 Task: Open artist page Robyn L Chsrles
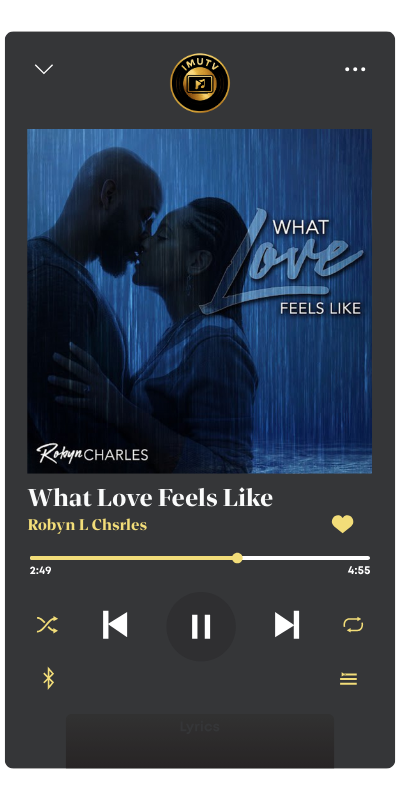(87, 525)
